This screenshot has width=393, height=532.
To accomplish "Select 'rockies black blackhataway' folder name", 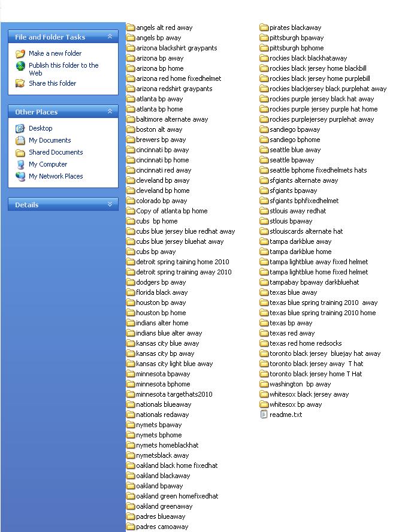I will click(x=308, y=58).
